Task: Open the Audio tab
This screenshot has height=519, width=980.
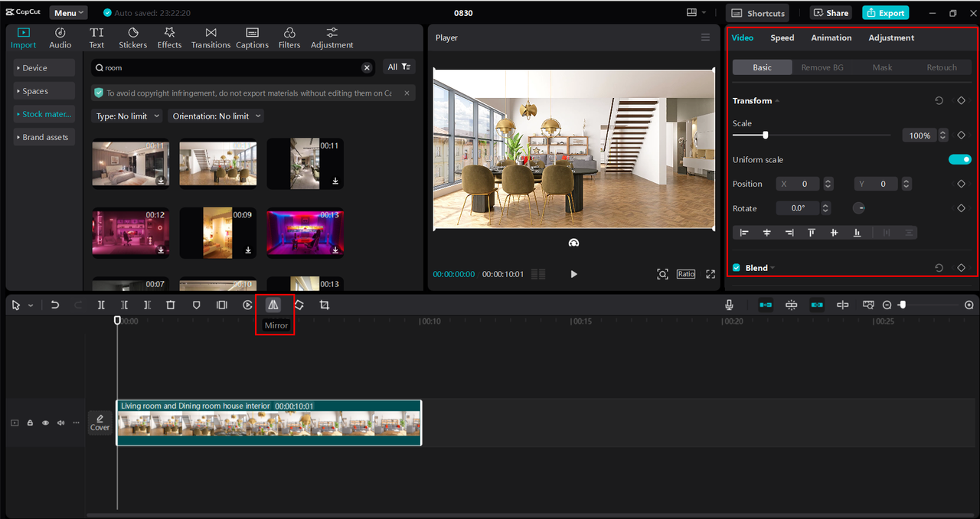Action: 60,38
